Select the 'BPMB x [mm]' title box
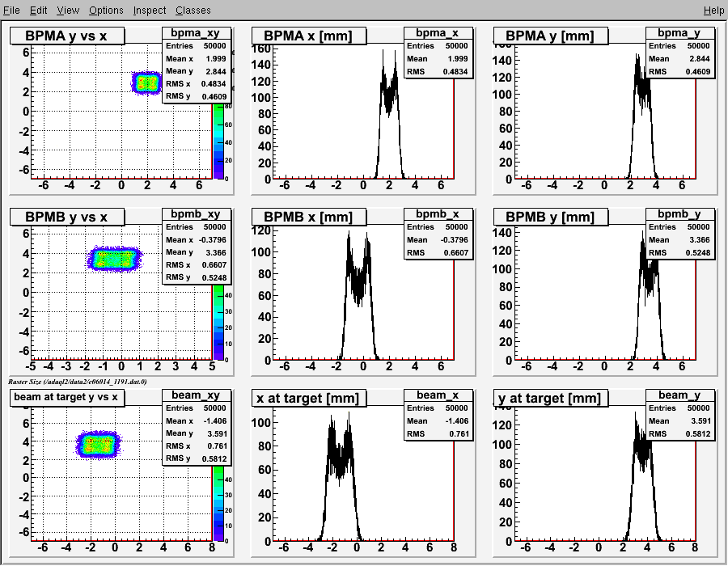The image size is (728, 566). point(308,217)
